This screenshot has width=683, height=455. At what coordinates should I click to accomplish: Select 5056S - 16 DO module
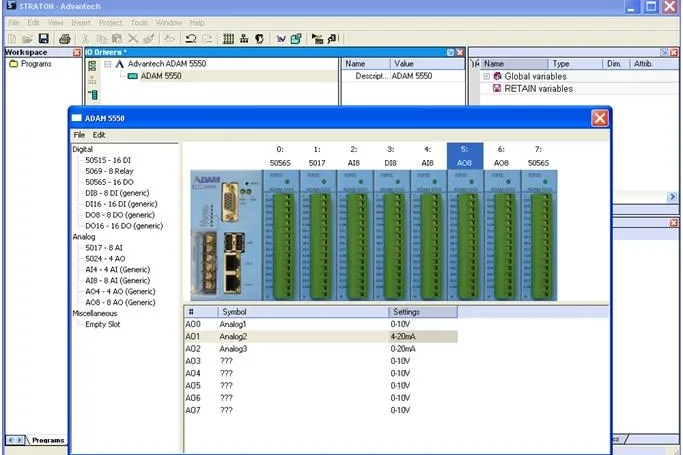click(x=109, y=182)
